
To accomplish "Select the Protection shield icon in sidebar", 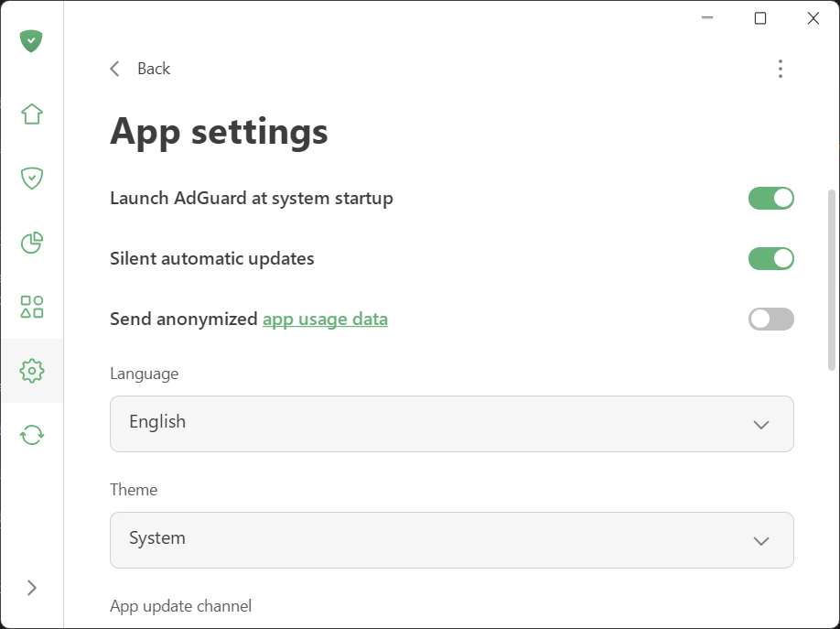I will tap(32, 178).
